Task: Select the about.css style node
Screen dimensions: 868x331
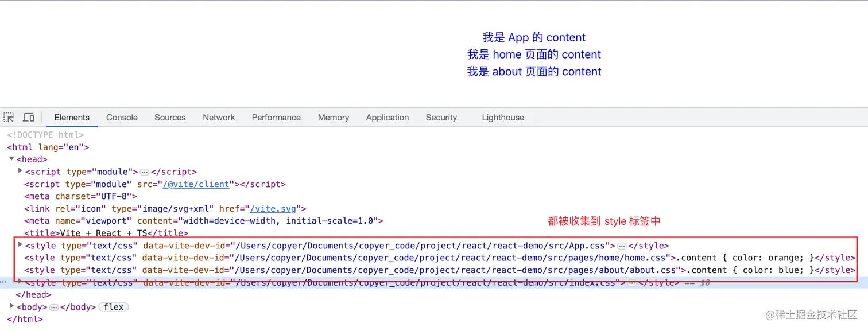Action: 440,270
